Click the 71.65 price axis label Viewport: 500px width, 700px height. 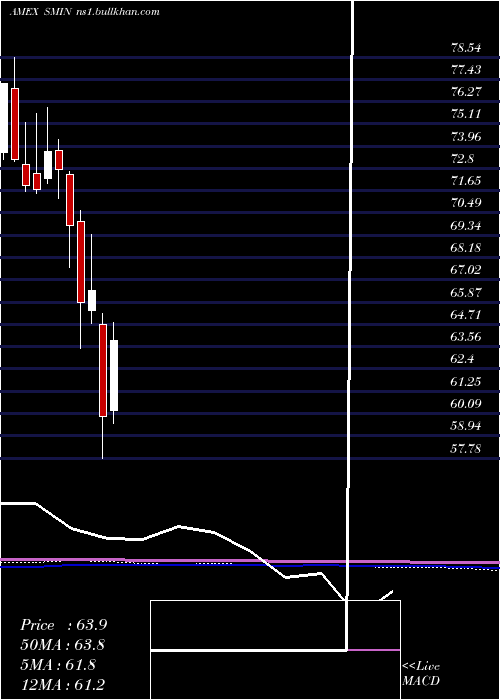466,181
